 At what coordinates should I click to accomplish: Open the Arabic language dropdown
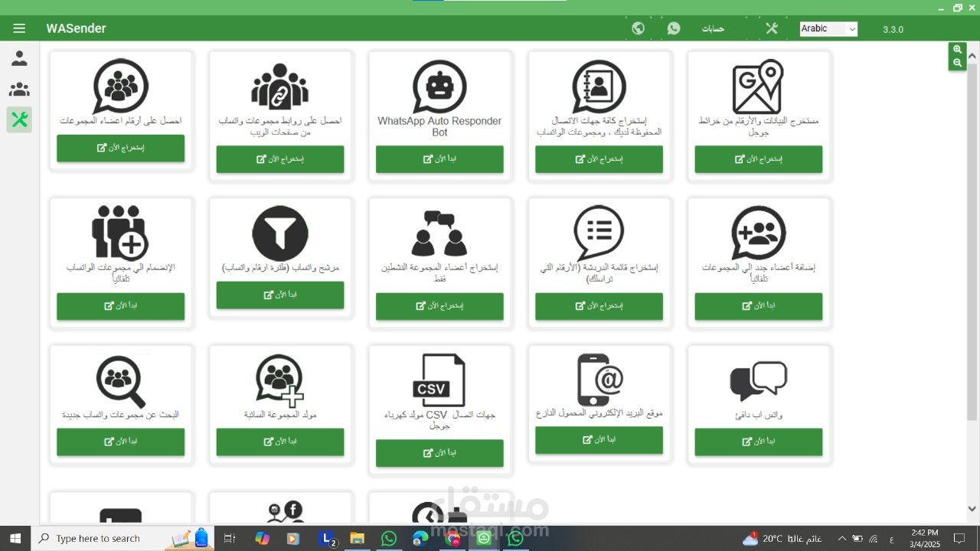pyautogui.click(x=828, y=28)
